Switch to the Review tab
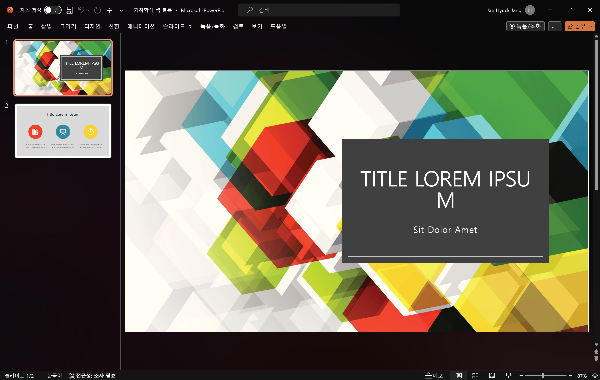 [238, 26]
